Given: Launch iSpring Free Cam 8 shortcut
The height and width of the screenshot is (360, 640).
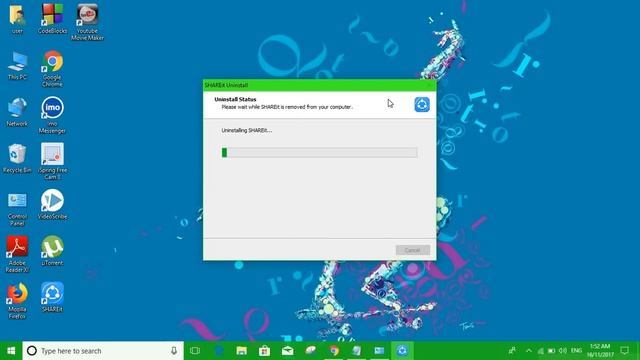Looking at the screenshot, I should point(52,162).
